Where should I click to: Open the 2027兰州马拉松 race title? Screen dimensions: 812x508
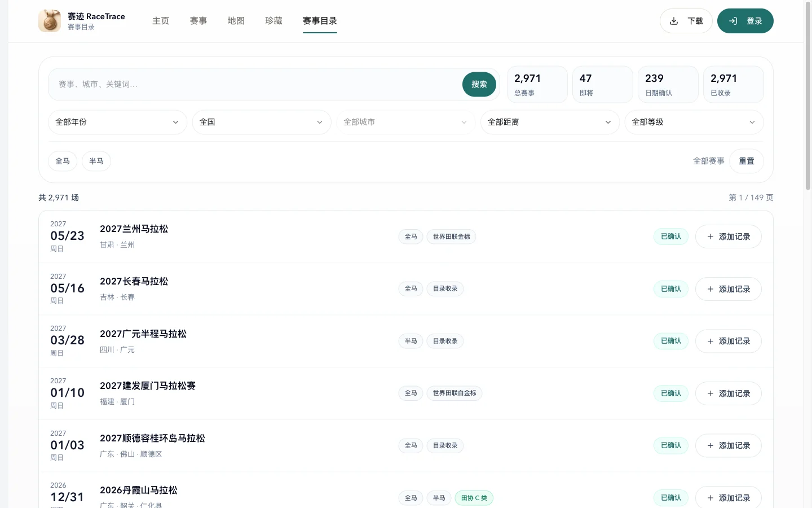point(134,229)
